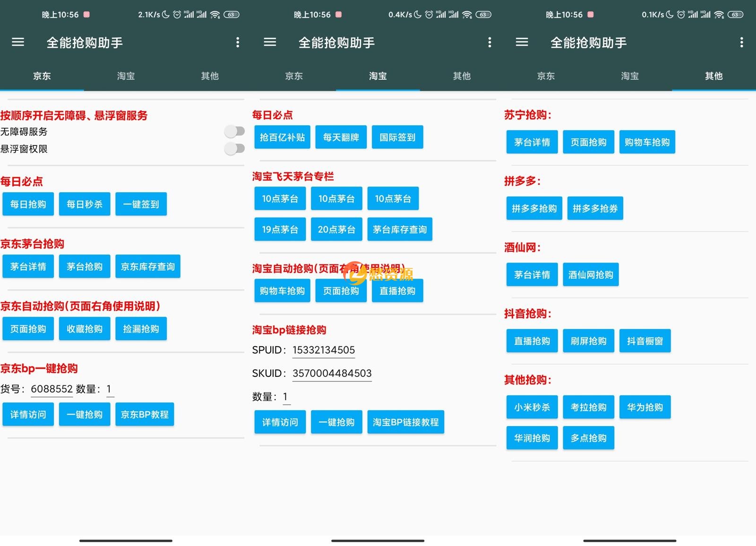Click 抖音橱窗 under 抖音抢购
This screenshot has width=756, height=546.
click(x=645, y=341)
